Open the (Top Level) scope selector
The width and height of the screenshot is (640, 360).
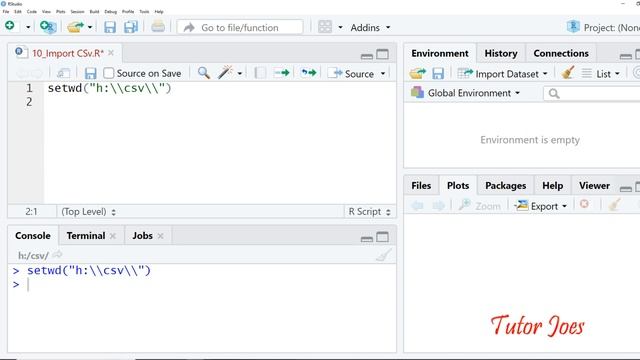pos(88,212)
